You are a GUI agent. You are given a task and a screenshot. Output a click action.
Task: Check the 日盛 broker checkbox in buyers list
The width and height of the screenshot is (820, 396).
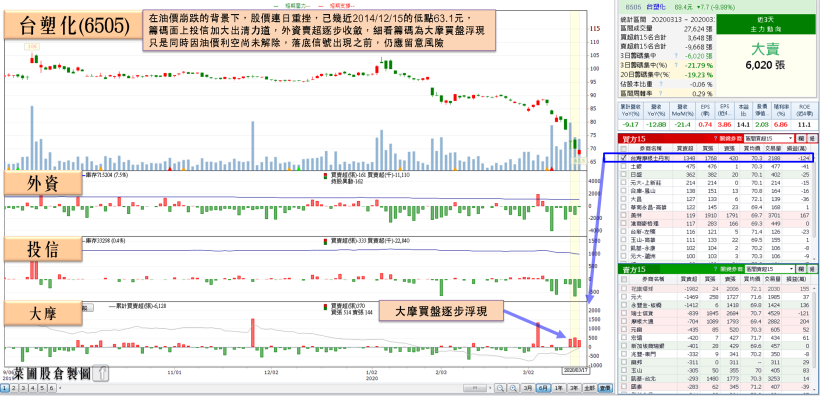(623, 174)
